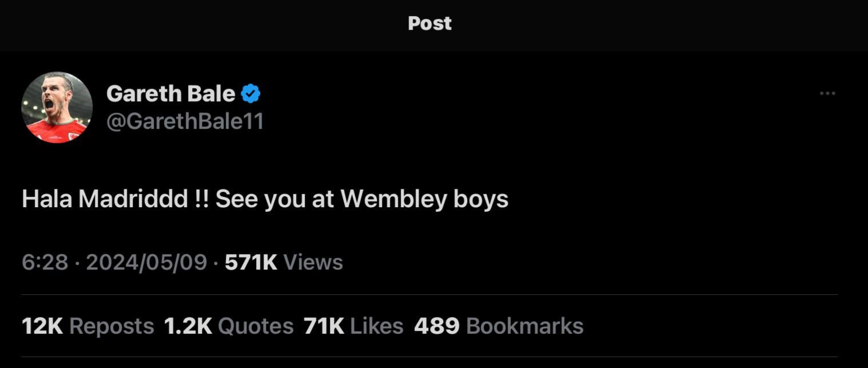Click the Post header title
The width and height of the screenshot is (868, 368).
coord(430,23)
